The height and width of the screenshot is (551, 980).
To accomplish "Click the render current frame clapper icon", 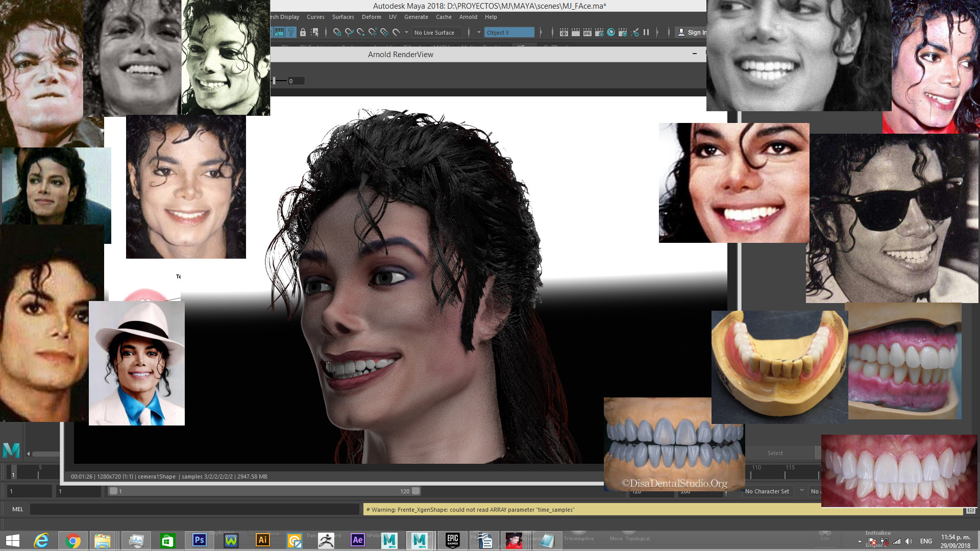I will coord(575,32).
